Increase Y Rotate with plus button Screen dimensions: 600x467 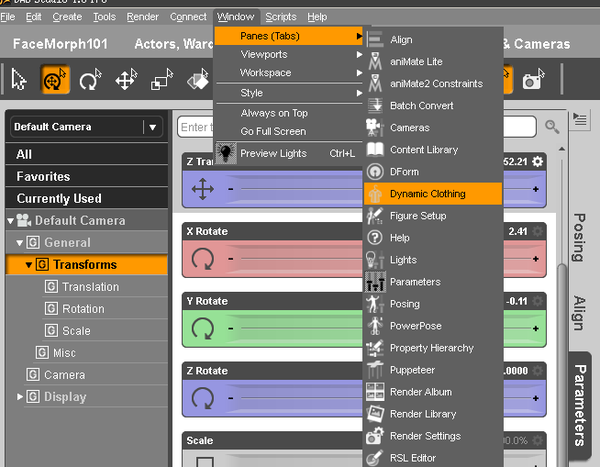point(536,329)
